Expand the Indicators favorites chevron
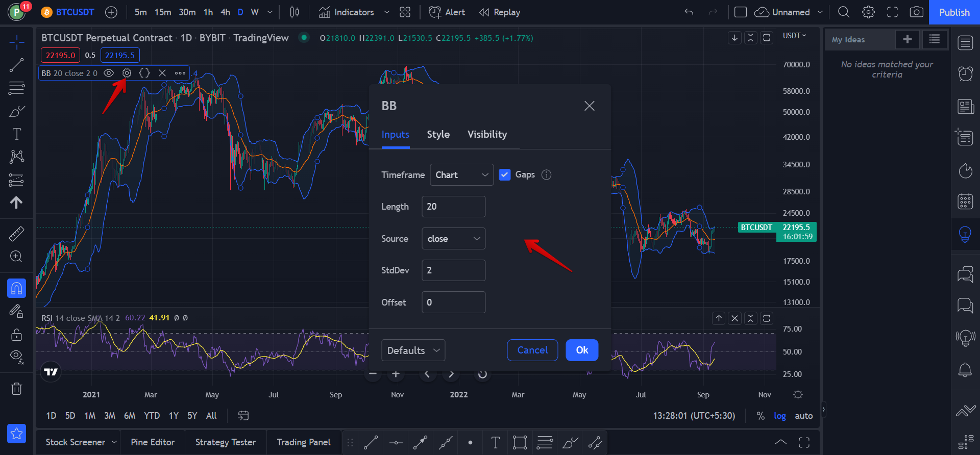 387,12
